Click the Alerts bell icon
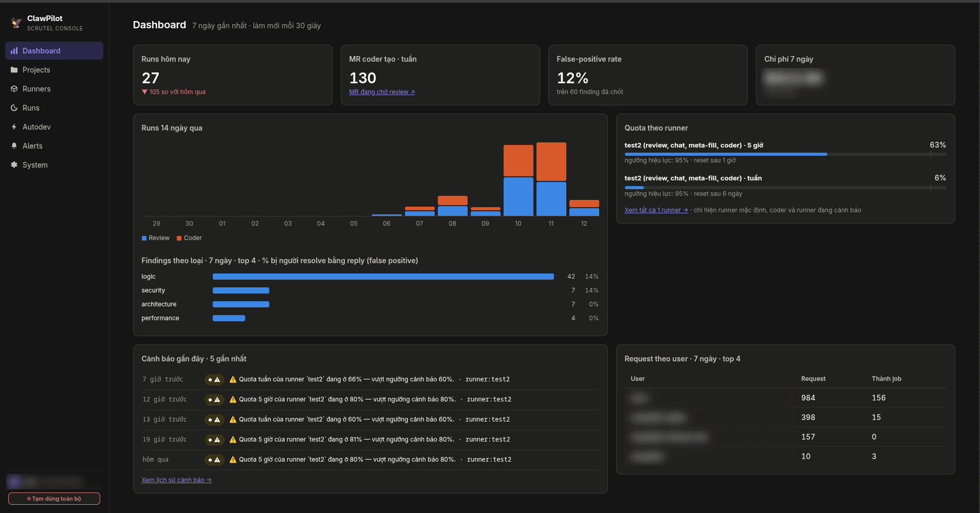 point(14,146)
